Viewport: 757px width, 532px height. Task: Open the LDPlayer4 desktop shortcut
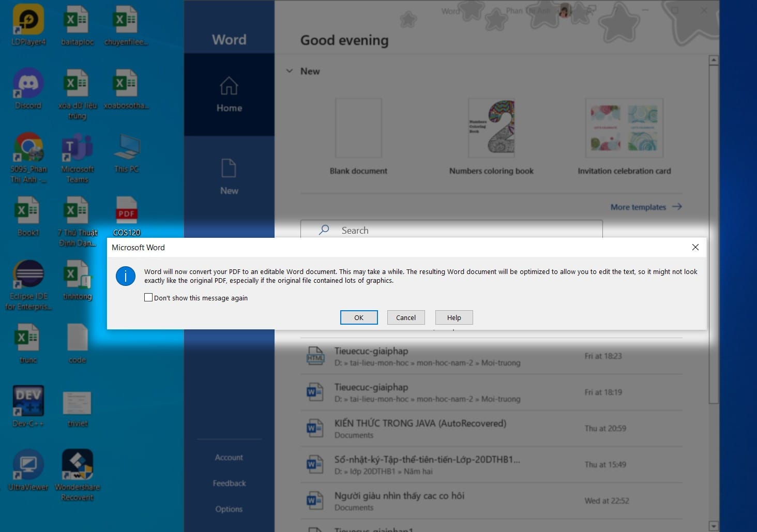point(28,25)
